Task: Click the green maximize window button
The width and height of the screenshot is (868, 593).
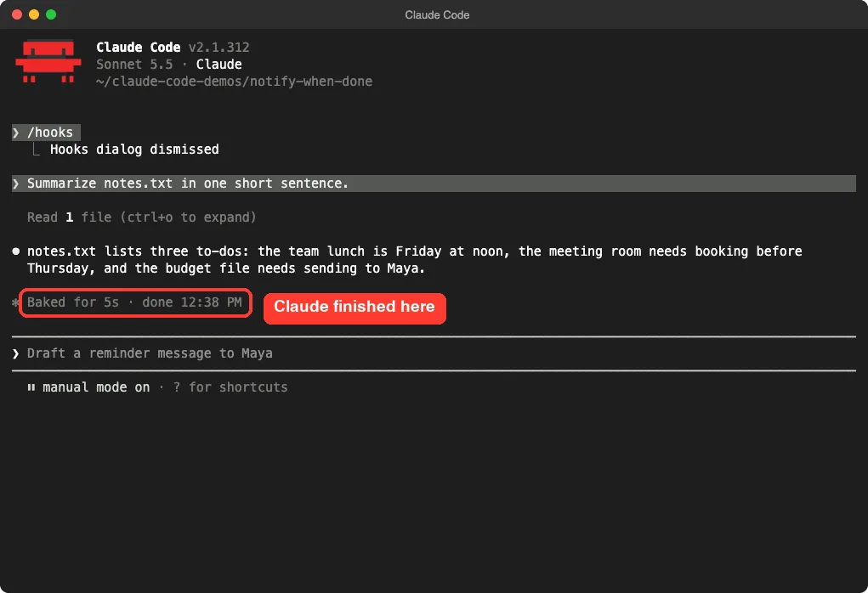Action: [x=51, y=14]
